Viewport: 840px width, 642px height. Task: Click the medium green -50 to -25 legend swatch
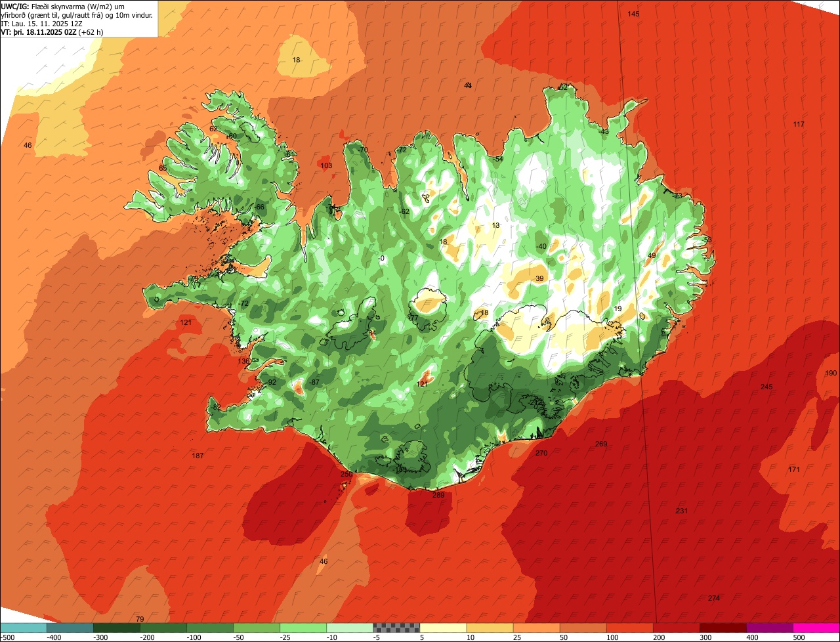257,628
